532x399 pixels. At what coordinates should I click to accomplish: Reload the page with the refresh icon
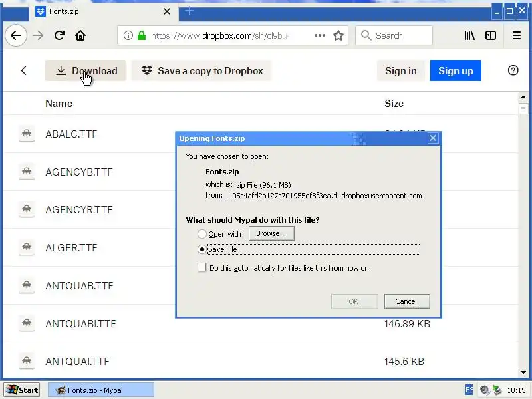coord(59,35)
